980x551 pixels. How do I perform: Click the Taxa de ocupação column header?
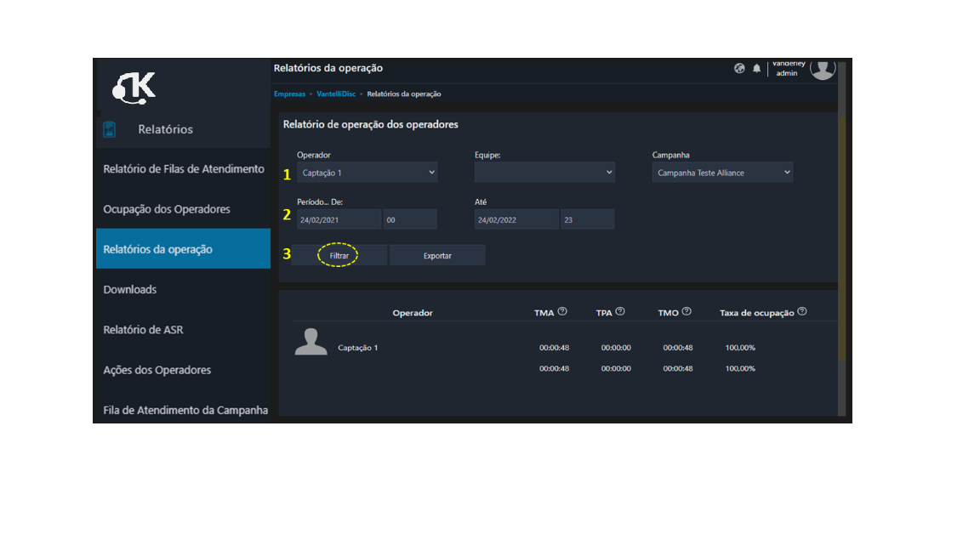click(x=757, y=312)
